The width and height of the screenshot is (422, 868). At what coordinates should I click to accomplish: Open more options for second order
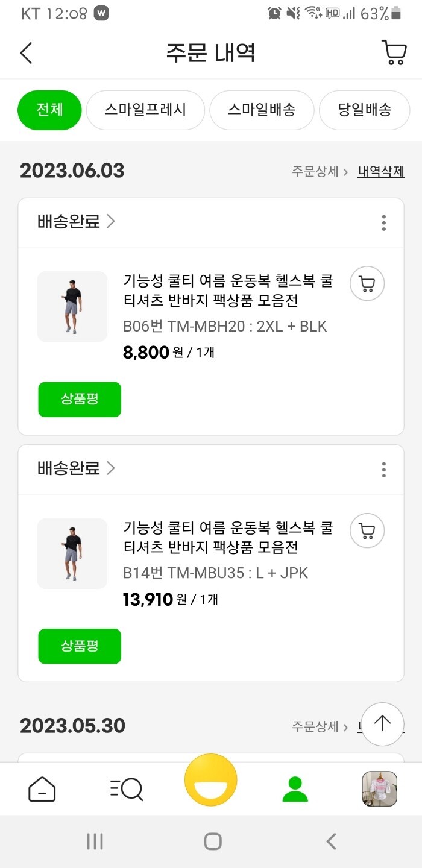click(x=384, y=470)
